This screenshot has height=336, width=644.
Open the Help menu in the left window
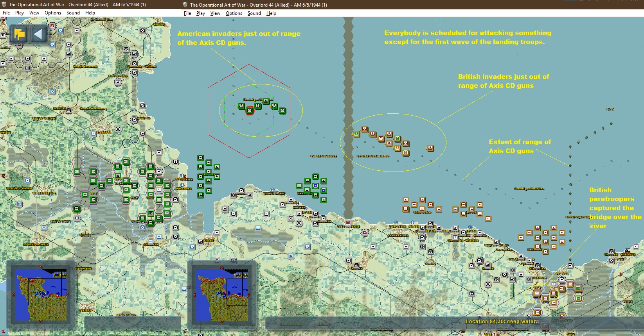point(90,13)
